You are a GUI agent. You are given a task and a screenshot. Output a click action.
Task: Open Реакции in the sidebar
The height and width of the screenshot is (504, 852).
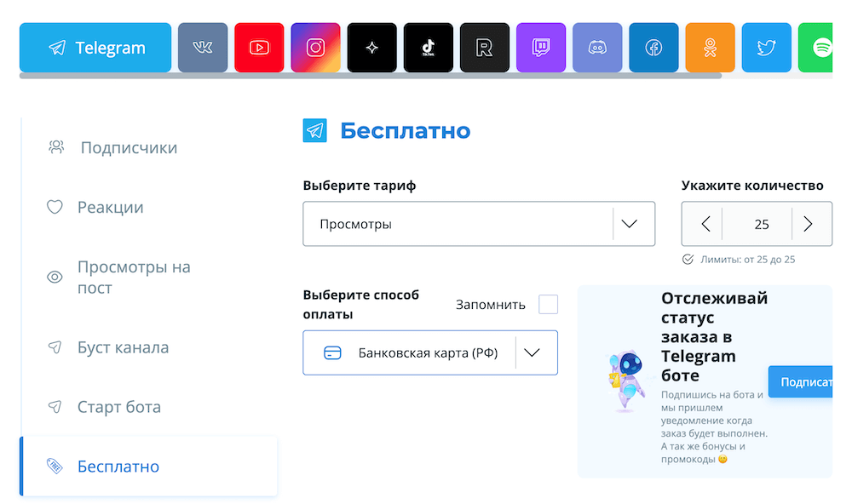(x=147, y=207)
